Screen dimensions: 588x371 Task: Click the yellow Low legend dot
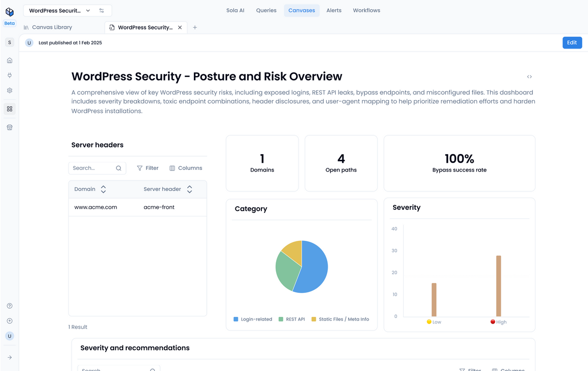[x=429, y=321]
